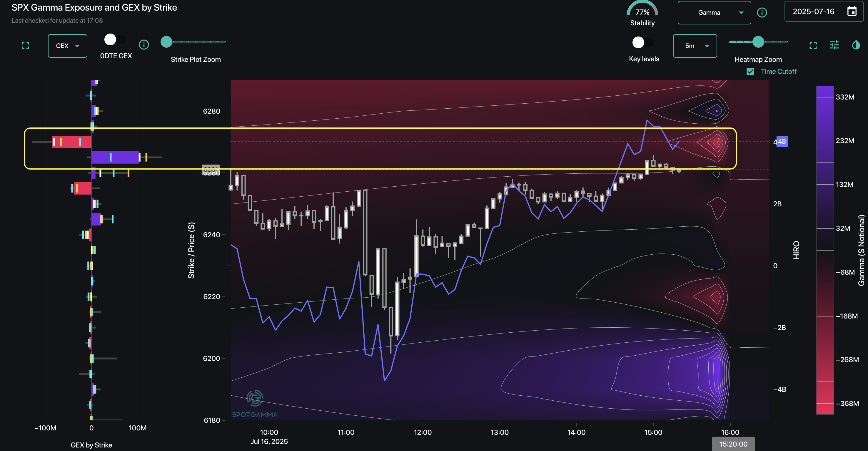
Task: Open the GEX dropdown menu
Action: tap(67, 46)
